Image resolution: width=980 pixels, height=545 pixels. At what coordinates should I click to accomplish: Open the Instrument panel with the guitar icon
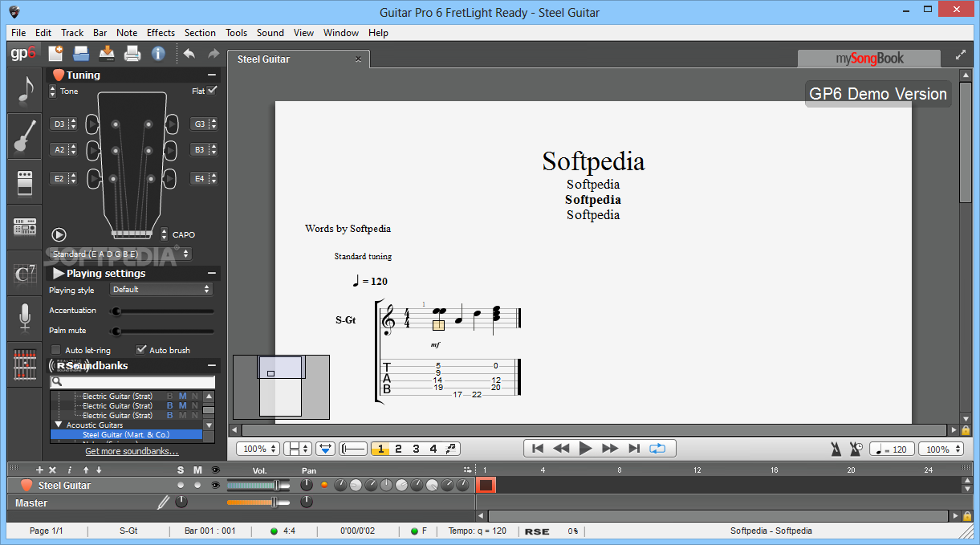[x=25, y=136]
